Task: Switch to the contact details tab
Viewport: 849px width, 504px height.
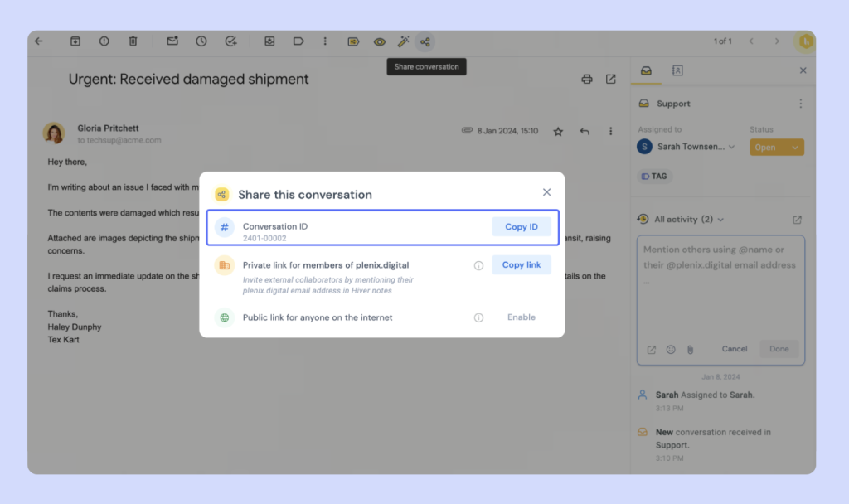Action: point(677,70)
